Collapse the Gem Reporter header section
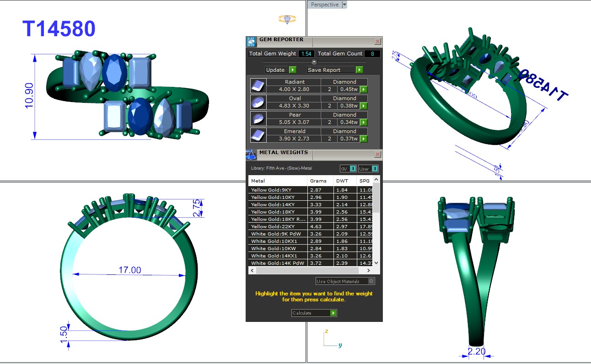591x364 pixels. 314,62
